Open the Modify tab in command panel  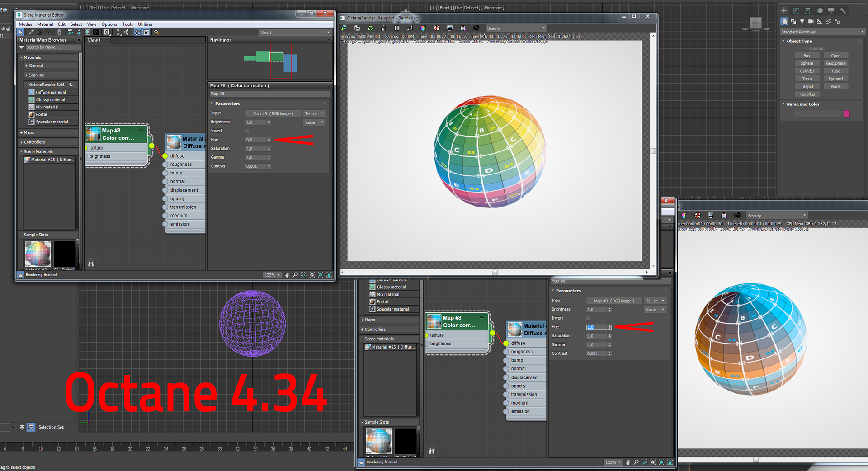pyautogui.click(x=796, y=10)
